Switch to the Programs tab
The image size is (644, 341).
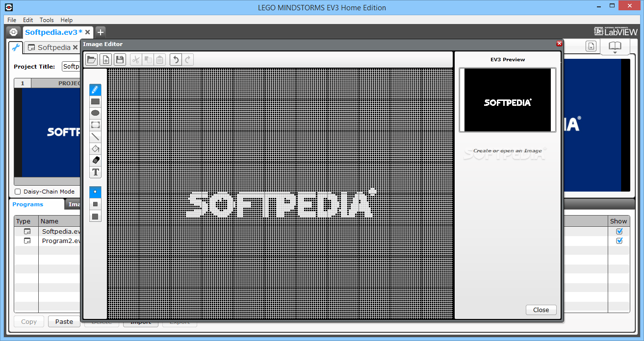pyautogui.click(x=28, y=204)
